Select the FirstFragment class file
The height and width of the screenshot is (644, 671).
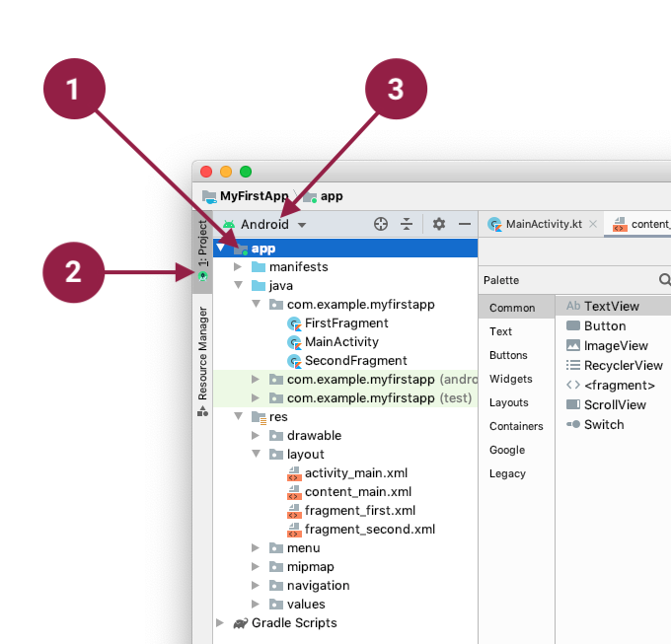345,323
